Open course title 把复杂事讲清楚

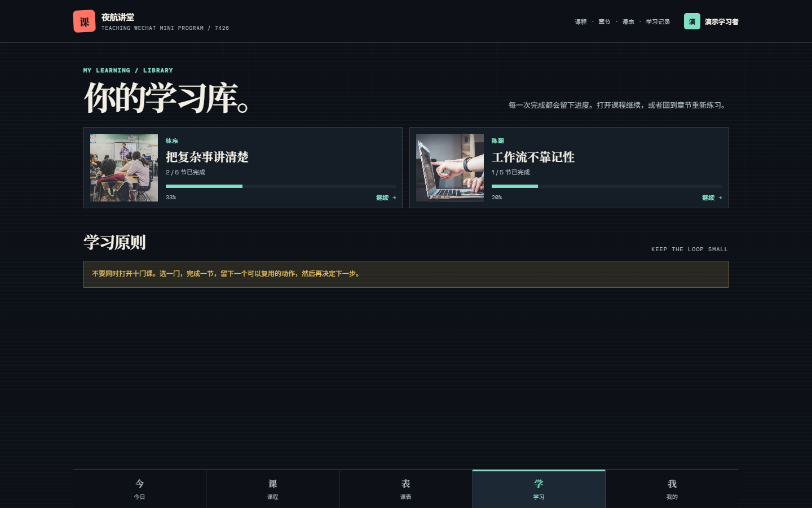207,157
